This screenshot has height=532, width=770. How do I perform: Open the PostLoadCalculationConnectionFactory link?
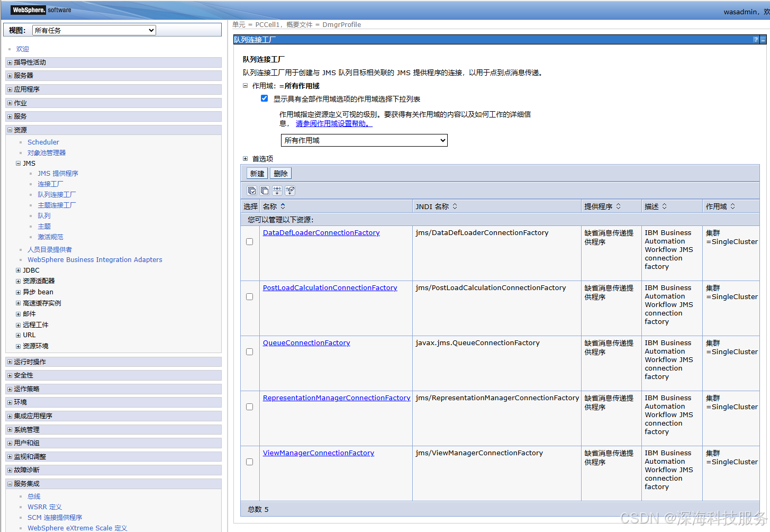coord(330,287)
